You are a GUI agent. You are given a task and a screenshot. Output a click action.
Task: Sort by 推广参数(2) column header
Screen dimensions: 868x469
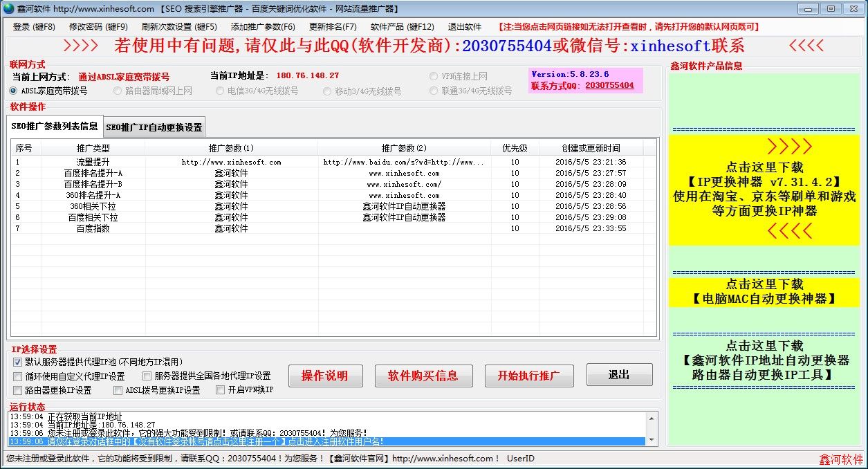tap(405, 148)
